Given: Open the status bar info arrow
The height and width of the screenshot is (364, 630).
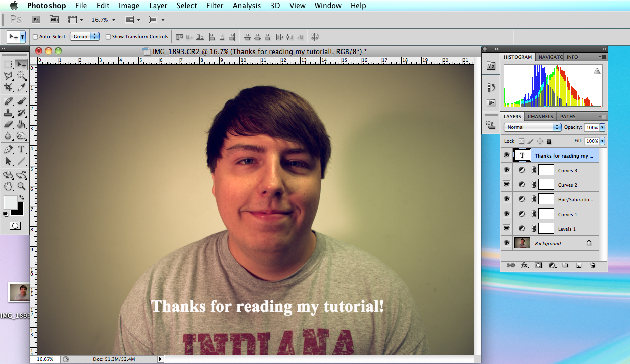Looking at the screenshot, I should click(161, 359).
